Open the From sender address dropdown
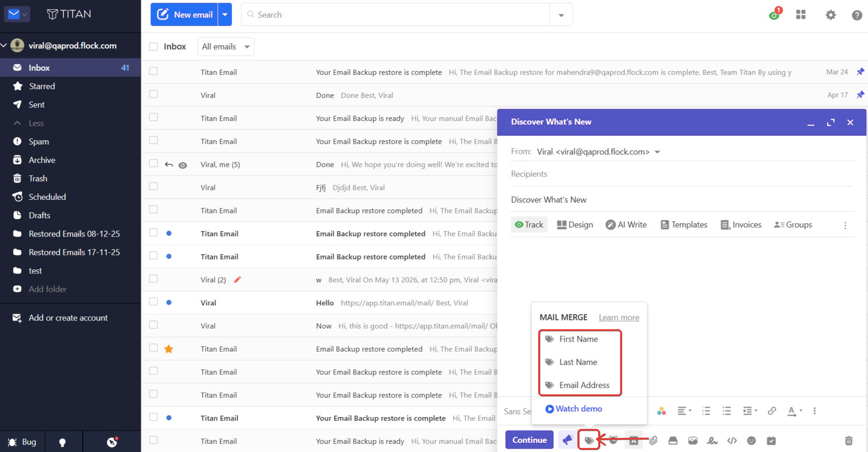Screen dimensions: 868x452 click(x=658, y=152)
